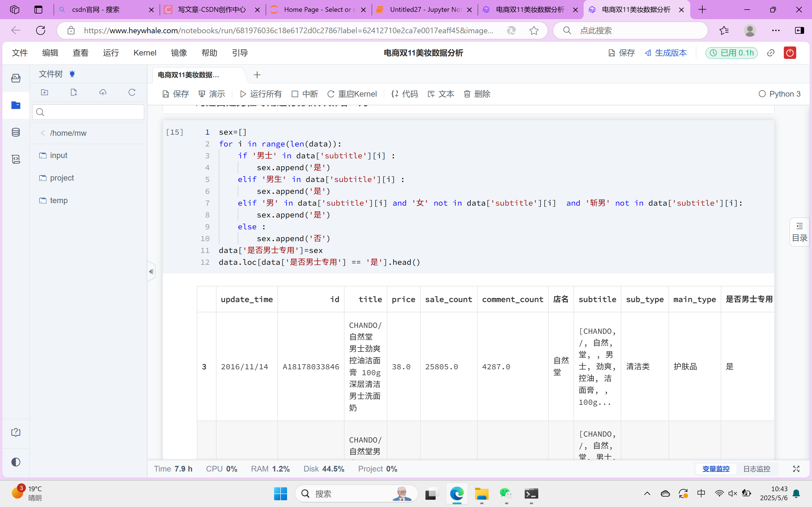Click 运行所有 to run all cells
Viewport: 812px width, 507px height.
click(x=261, y=94)
